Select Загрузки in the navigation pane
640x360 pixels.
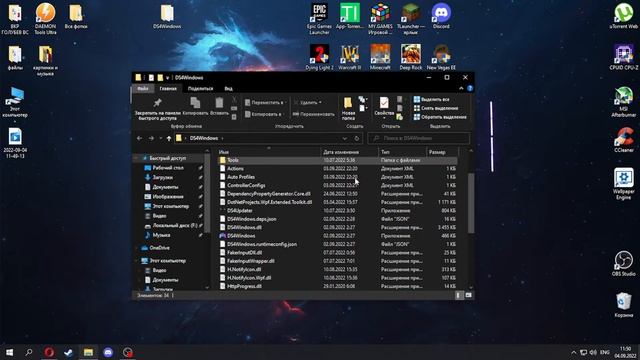pyautogui.click(x=162, y=177)
